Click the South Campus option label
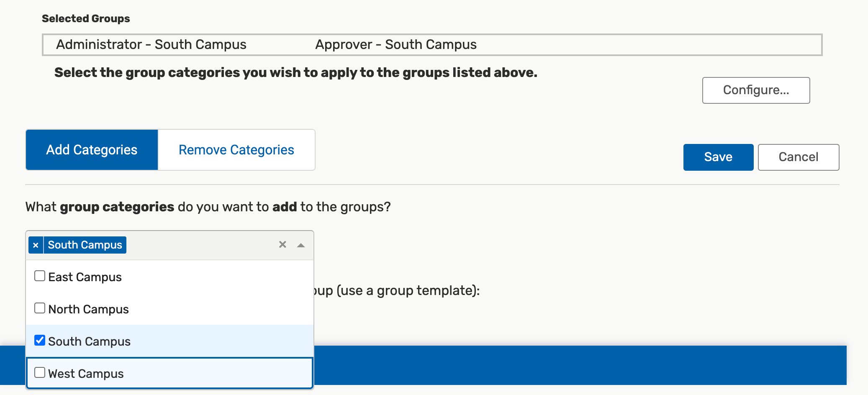This screenshot has height=395, width=868. pyautogui.click(x=89, y=341)
